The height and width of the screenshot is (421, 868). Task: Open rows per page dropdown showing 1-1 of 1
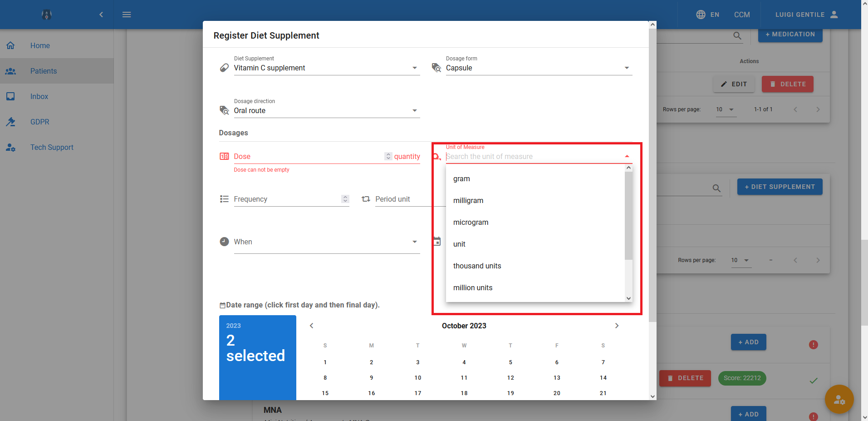point(726,109)
